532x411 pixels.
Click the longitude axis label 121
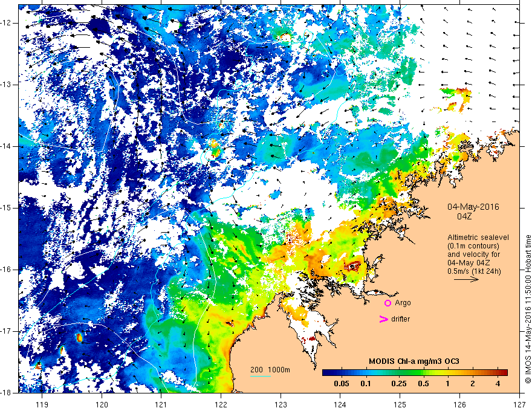point(161,404)
